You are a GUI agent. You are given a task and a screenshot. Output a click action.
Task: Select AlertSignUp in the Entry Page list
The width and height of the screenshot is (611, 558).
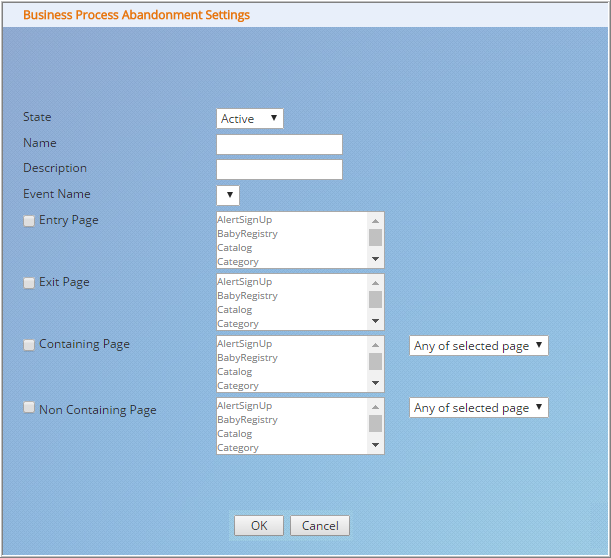pyautogui.click(x=245, y=220)
